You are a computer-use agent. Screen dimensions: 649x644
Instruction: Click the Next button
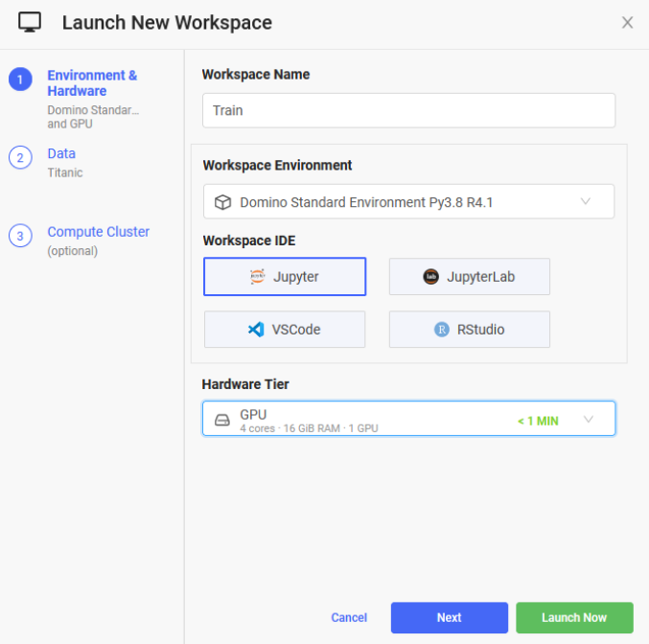(x=449, y=617)
